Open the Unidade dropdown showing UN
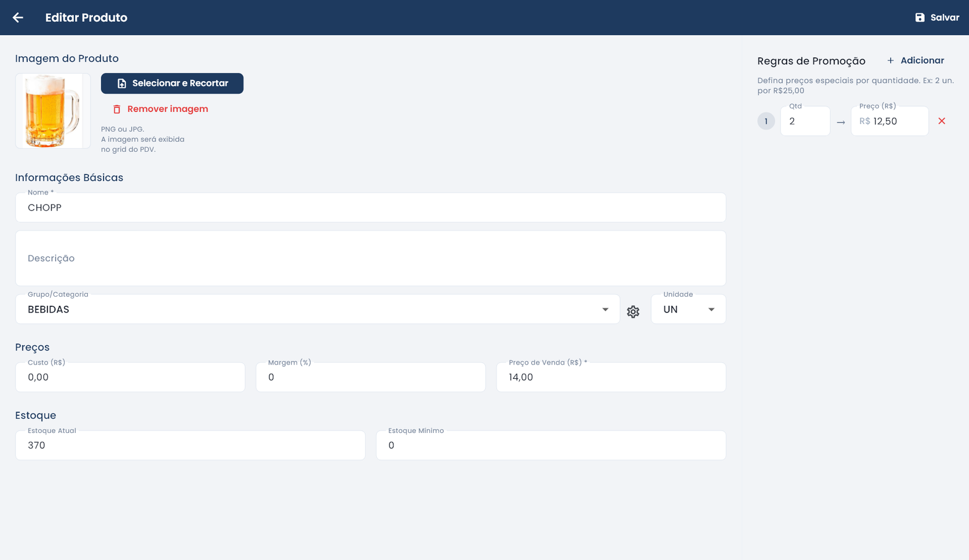The height and width of the screenshot is (560, 969). pos(689,309)
